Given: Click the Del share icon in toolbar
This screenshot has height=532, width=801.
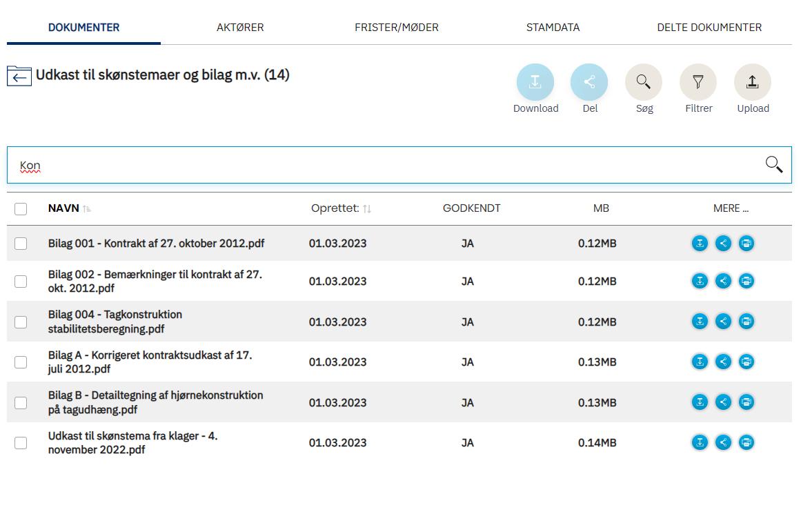Looking at the screenshot, I should click(589, 82).
